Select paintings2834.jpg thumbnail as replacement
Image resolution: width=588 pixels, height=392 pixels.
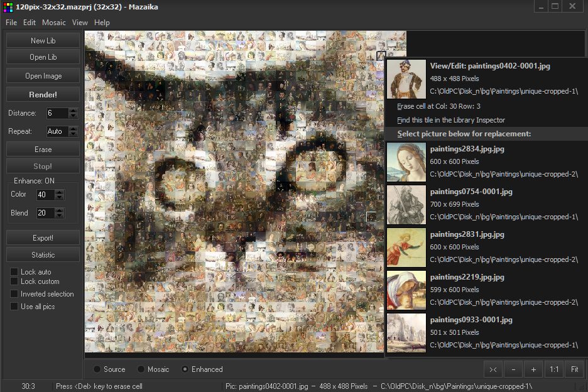tap(406, 162)
